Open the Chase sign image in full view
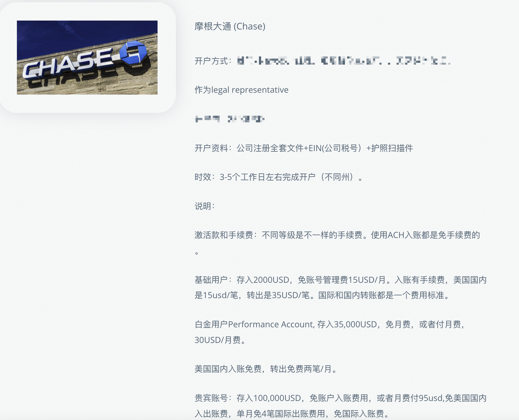The image size is (519, 420). tap(87, 57)
